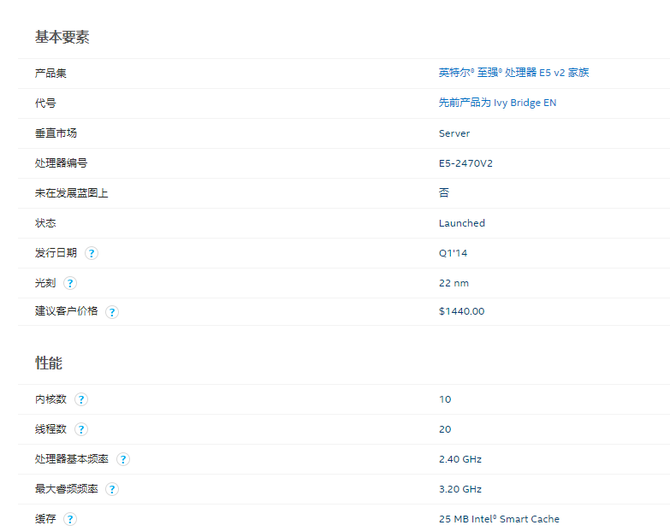Screen dimensions: 670x531
Task: Open the 英特尔 至强 处理器 E5 v2 家族 link
Action: [513, 73]
